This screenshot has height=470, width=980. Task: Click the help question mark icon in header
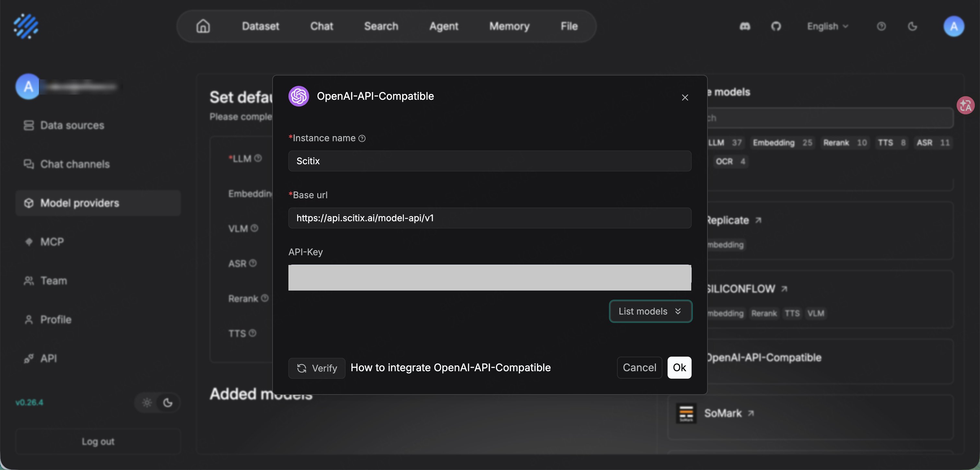coord(881,26)
